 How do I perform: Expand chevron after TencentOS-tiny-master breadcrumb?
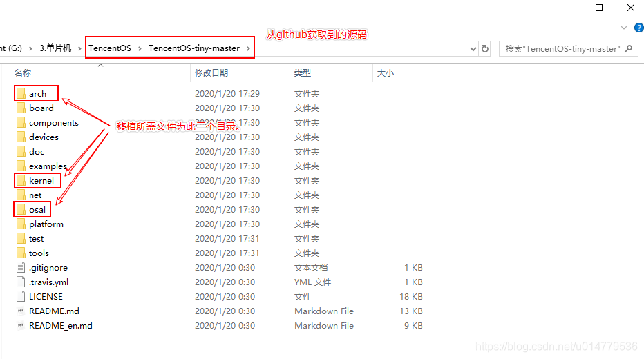pos(248,48)
